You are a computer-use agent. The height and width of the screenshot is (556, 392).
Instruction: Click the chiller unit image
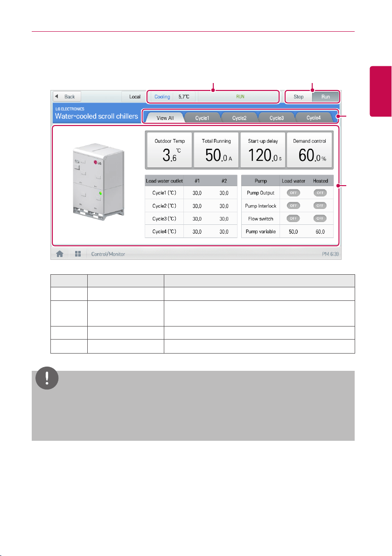[x=98, y=182]
